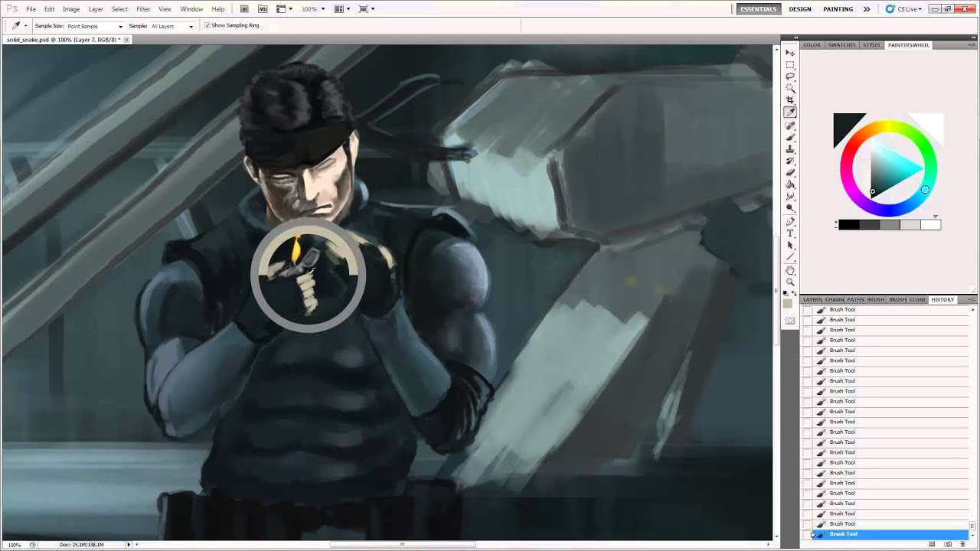
Task: Select the Magic Wand tool
Action: [790, 89]
